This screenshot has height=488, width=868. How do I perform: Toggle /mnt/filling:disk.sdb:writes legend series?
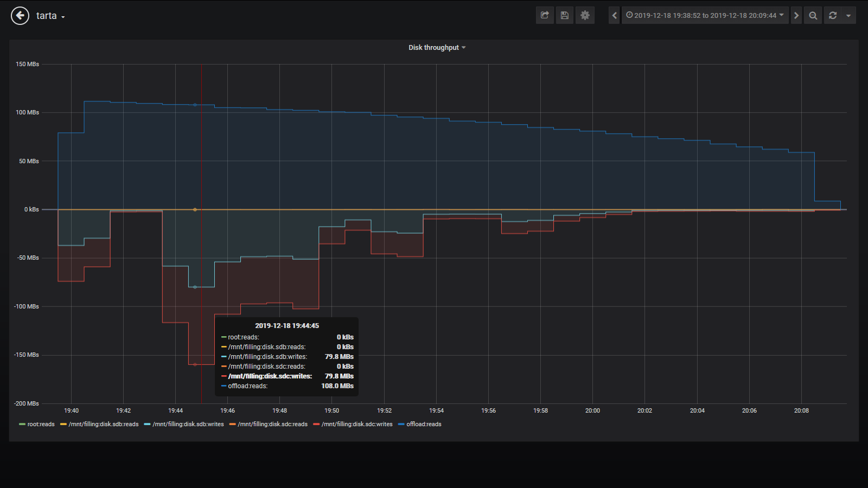188,425
